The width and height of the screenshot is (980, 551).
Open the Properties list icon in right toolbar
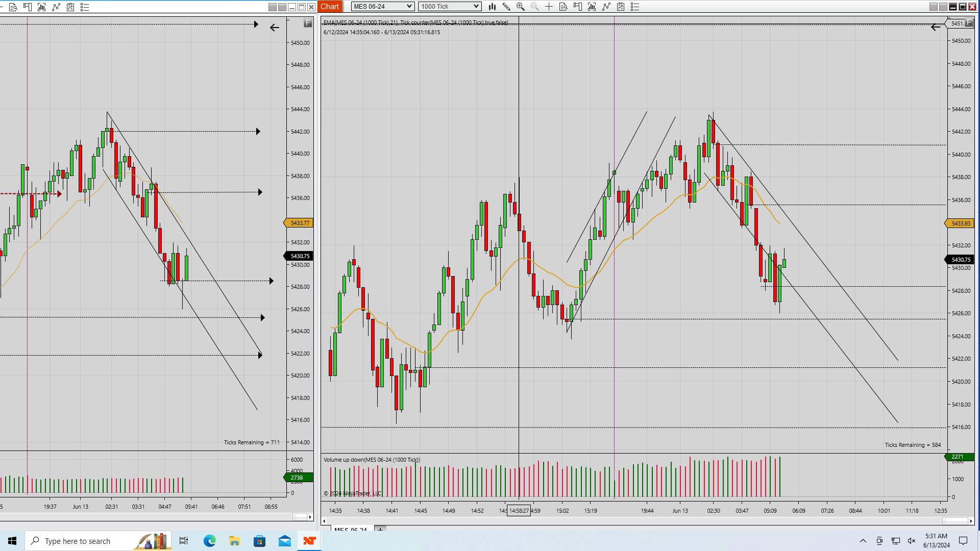pos(635,7)
